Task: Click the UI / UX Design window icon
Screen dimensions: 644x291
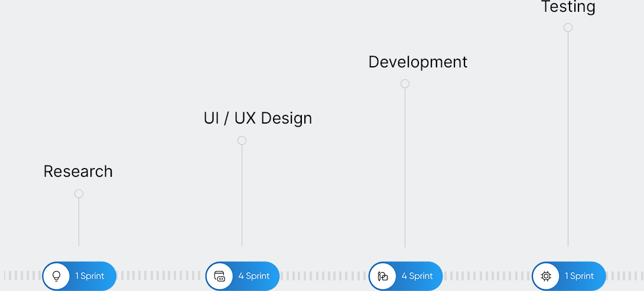Action: point(220,276)
